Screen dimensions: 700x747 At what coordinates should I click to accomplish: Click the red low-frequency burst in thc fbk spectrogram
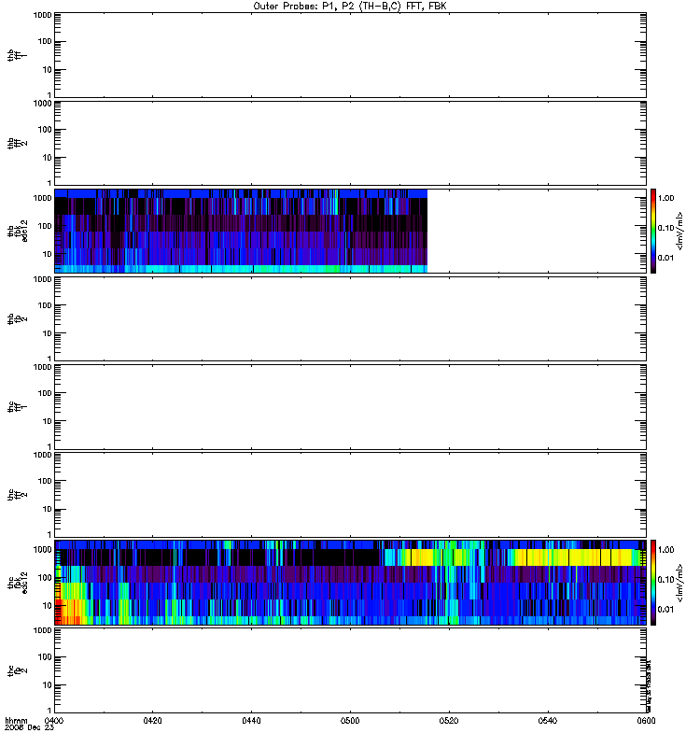[59, 613]
